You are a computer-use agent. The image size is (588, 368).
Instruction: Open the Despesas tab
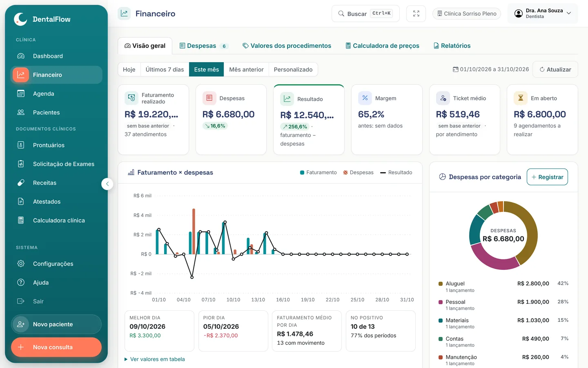(x=204, y=46)
